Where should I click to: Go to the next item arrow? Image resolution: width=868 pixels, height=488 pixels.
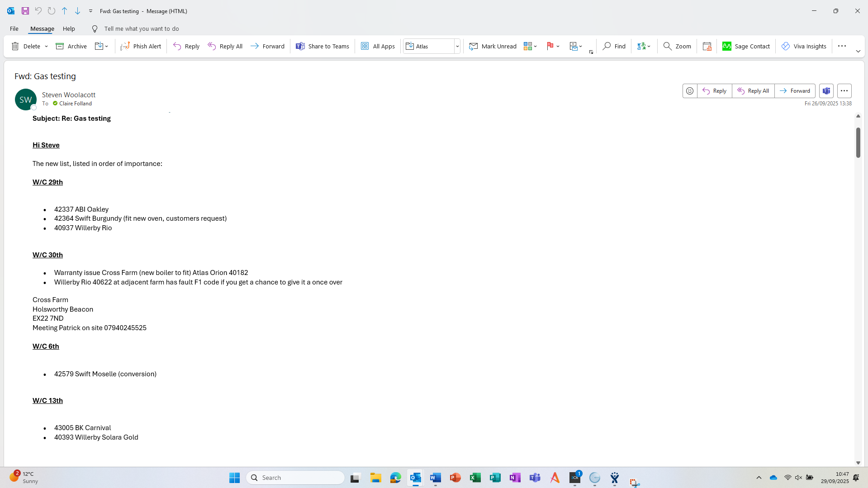(x=78, y=11)
